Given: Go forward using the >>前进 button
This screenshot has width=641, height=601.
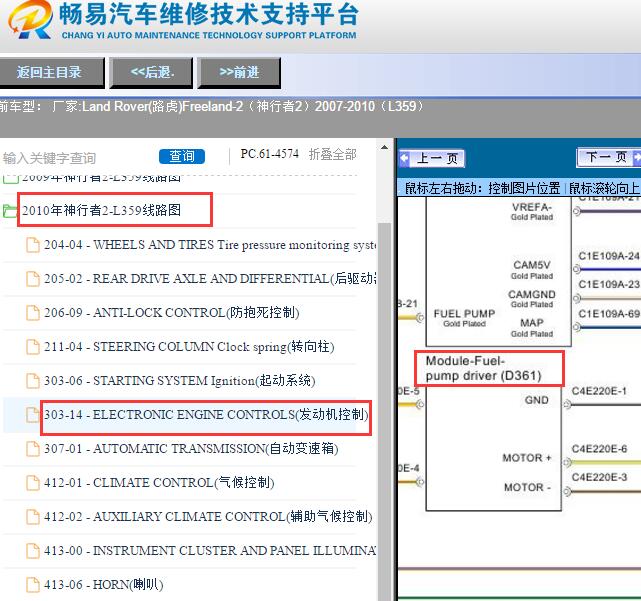Looking at the screenshot, I should [x=239, y=73].
